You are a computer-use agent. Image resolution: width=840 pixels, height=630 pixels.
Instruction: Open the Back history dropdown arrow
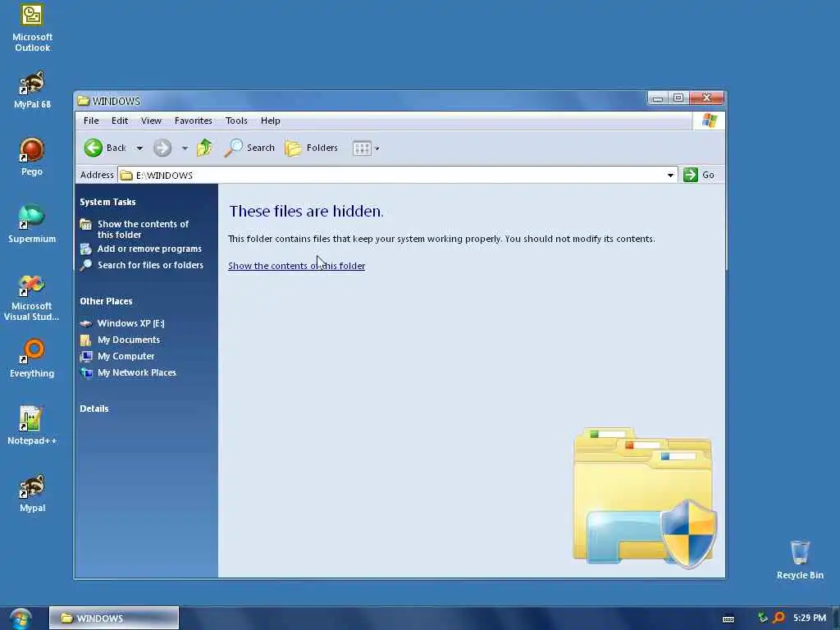tap(139, 148)
